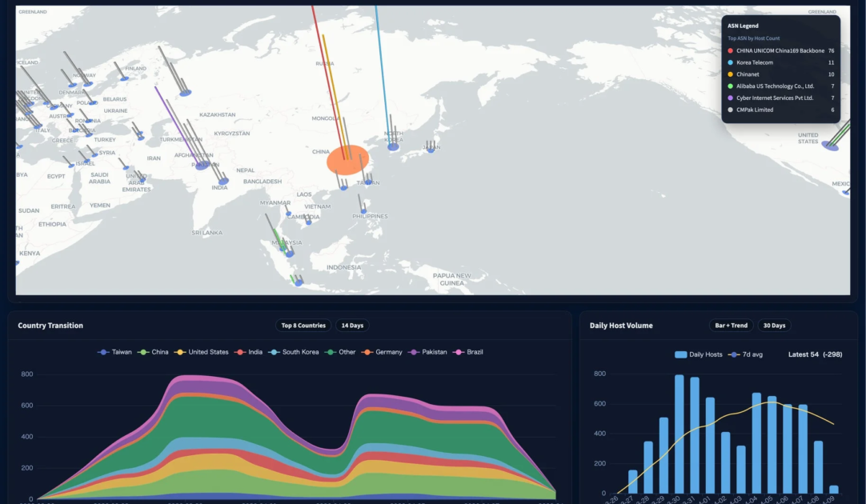This screenshot has width=866, height=504.
Task: Click the United States map marker
Action: click(x=831, y=145)
